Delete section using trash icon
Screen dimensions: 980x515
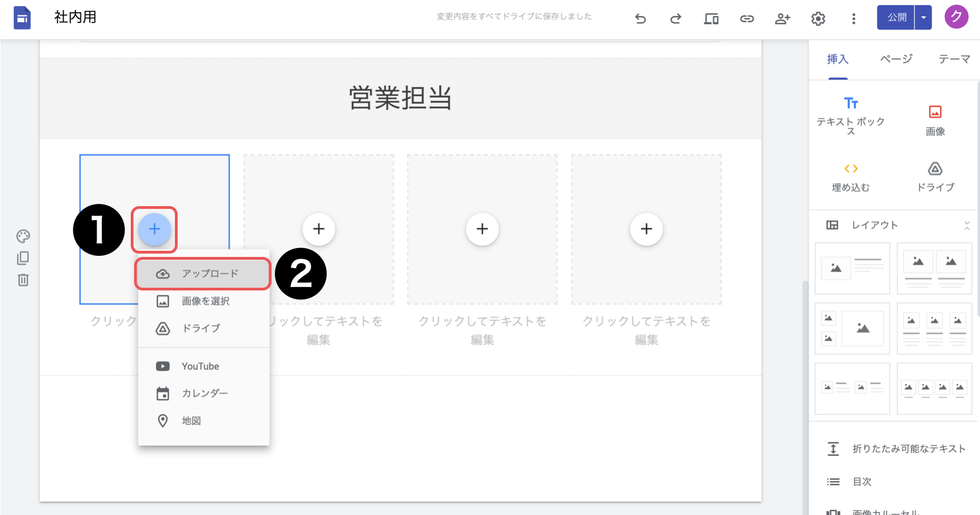click(23, 280)
